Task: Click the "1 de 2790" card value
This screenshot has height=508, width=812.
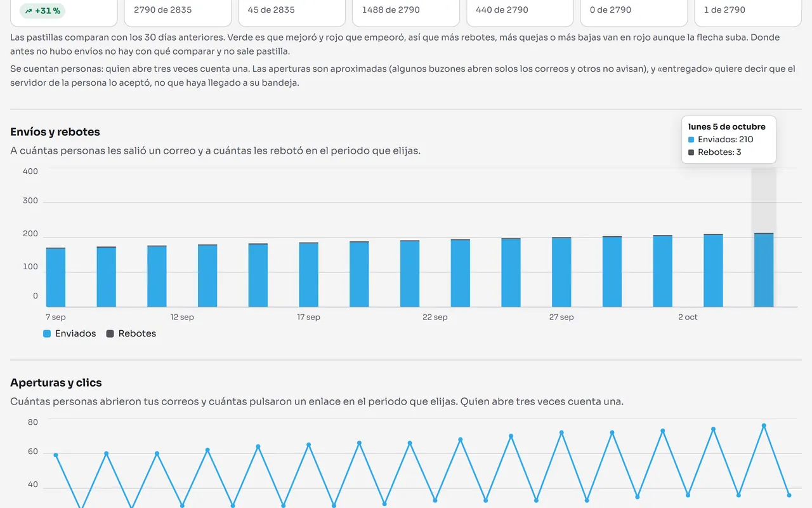Action: coord(724,10)
